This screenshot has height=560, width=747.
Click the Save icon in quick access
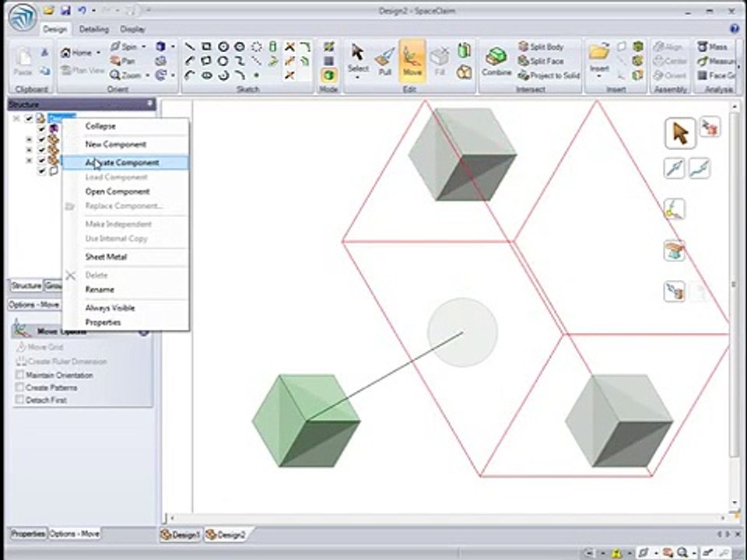tap(65, 10)
